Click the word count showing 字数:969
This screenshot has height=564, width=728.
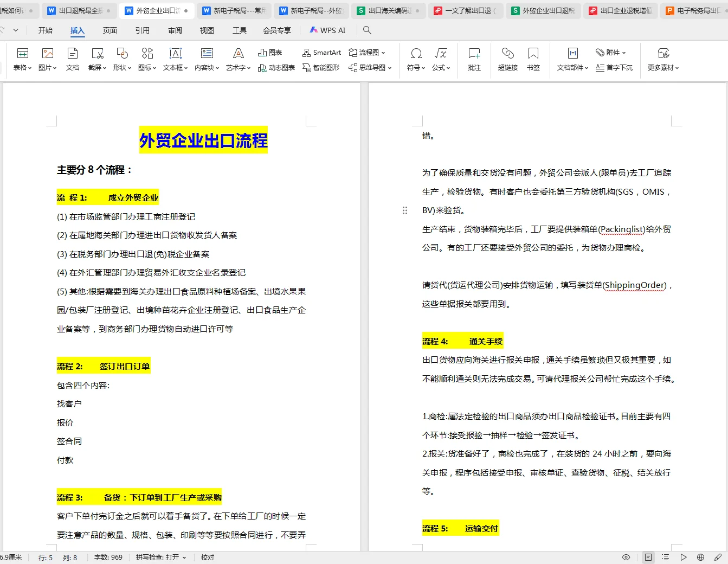point(108,557)
